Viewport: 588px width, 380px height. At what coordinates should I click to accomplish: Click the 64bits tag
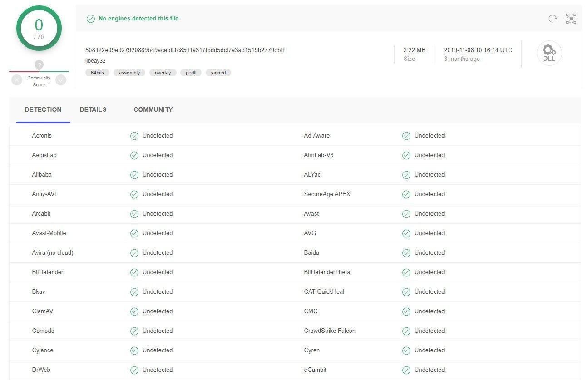pyautogui.click(x=97, y=73)
